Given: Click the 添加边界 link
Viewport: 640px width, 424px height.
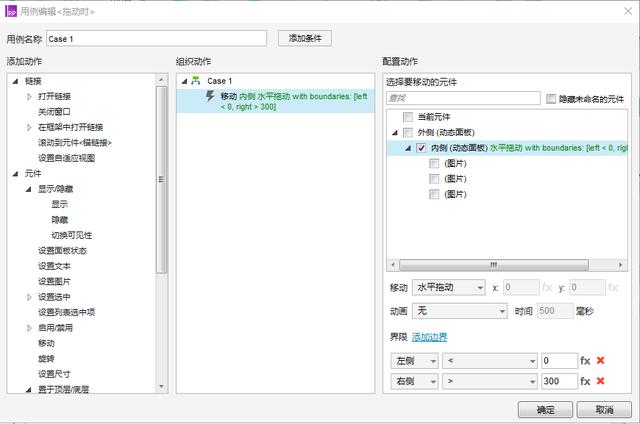Looking at the screenshot, I should point(431,337).
